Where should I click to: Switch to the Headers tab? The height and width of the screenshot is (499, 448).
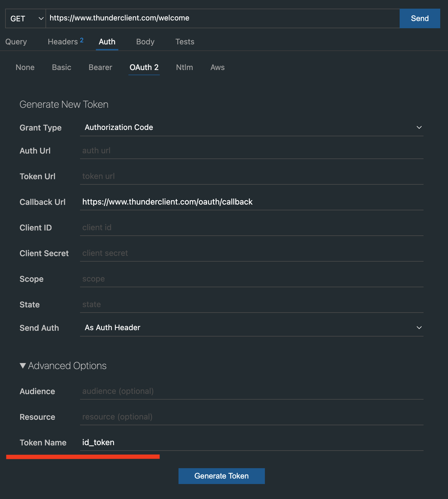pyautogui.click(x=63, y=42)
